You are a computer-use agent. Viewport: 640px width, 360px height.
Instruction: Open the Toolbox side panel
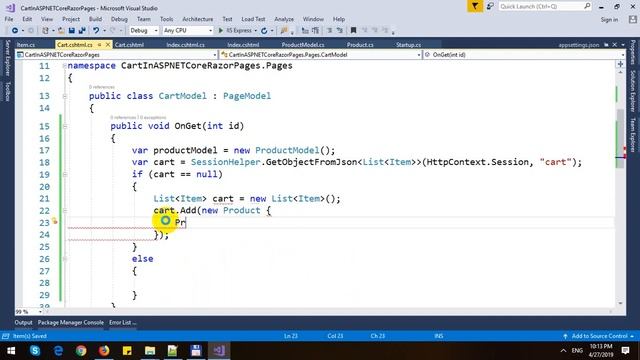tap(7, 91)
